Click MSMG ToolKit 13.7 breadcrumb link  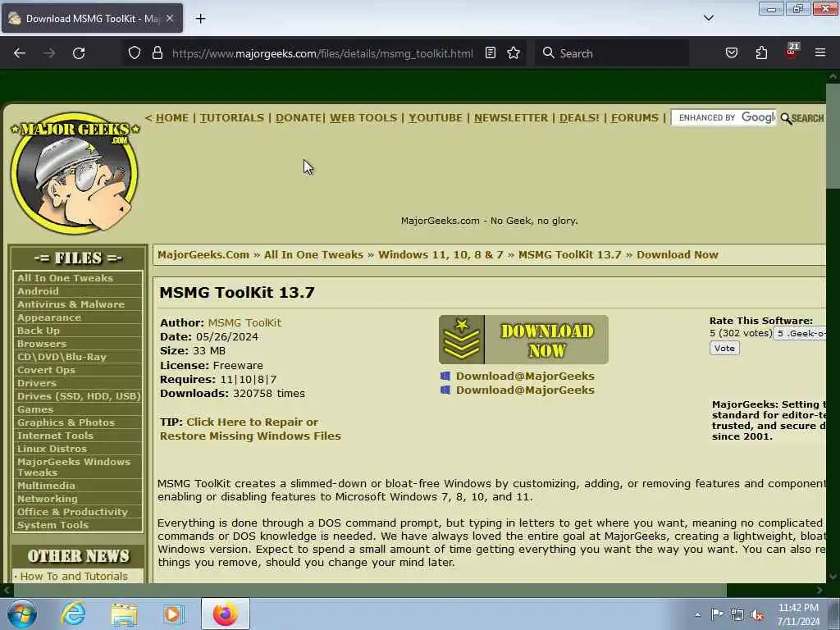pyautogui.click(x=570, y=255)
